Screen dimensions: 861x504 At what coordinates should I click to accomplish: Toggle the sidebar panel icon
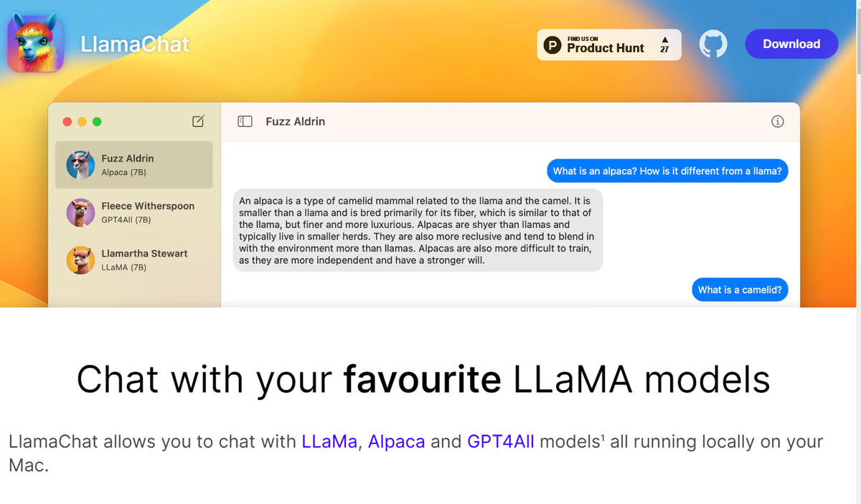pos(245,122)
